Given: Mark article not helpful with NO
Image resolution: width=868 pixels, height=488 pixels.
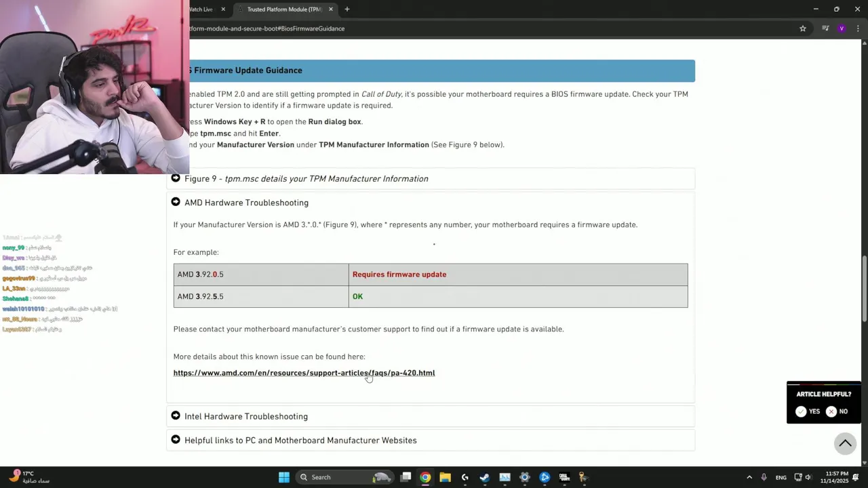Looking at the screenshot, I should click(x=837, y=411).
